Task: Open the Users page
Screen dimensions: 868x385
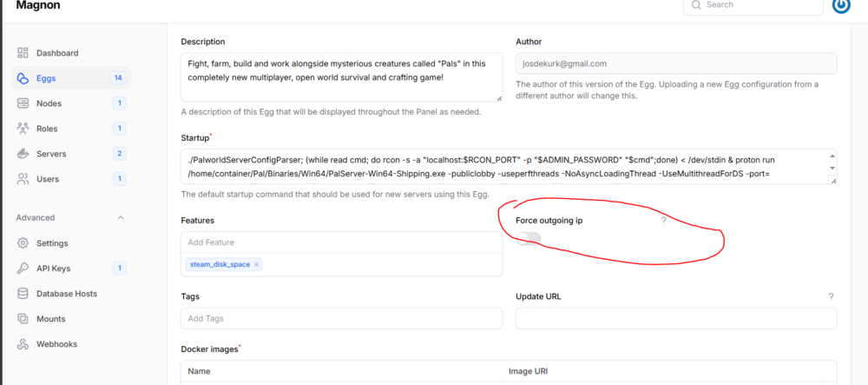Action: 71,179
